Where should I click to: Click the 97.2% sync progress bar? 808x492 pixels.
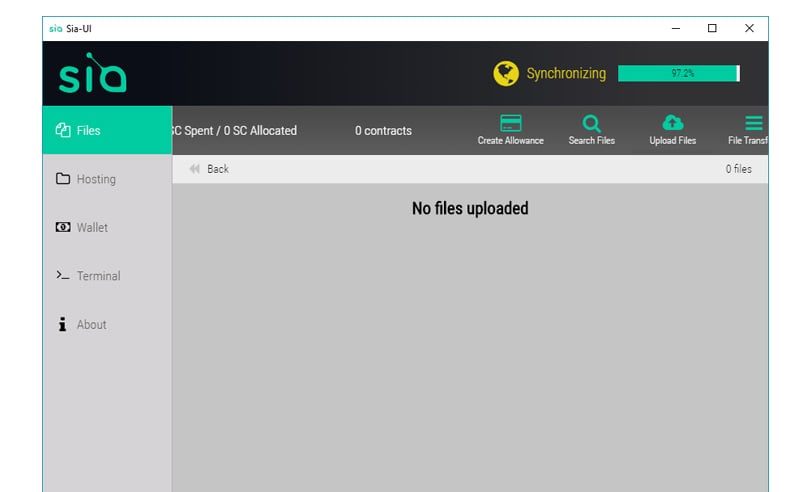point(679,73)
